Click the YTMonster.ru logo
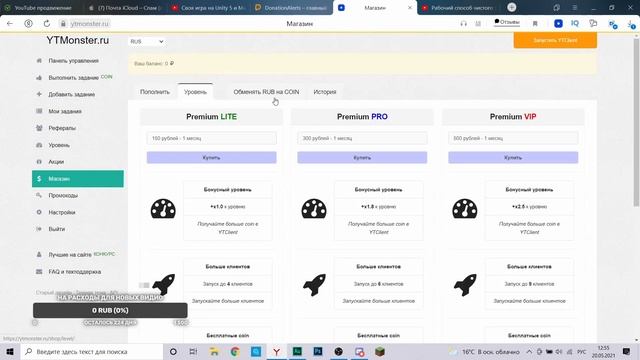 coord(78,40)
